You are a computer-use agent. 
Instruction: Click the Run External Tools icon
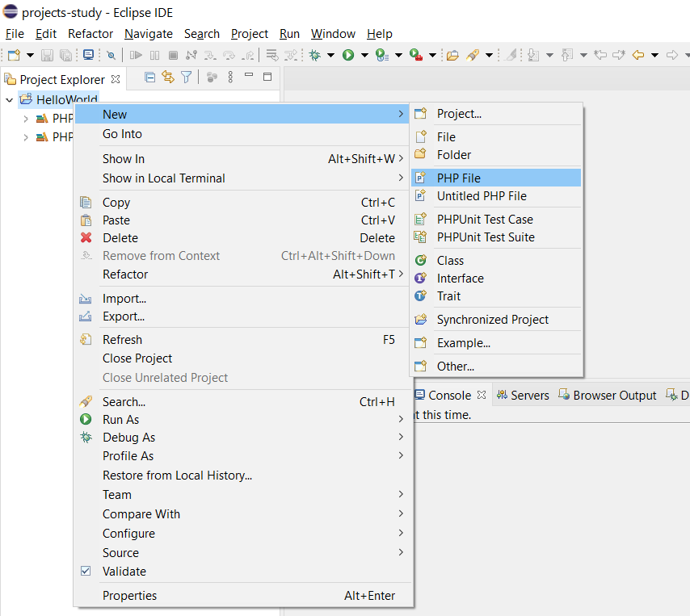point(416,55)
